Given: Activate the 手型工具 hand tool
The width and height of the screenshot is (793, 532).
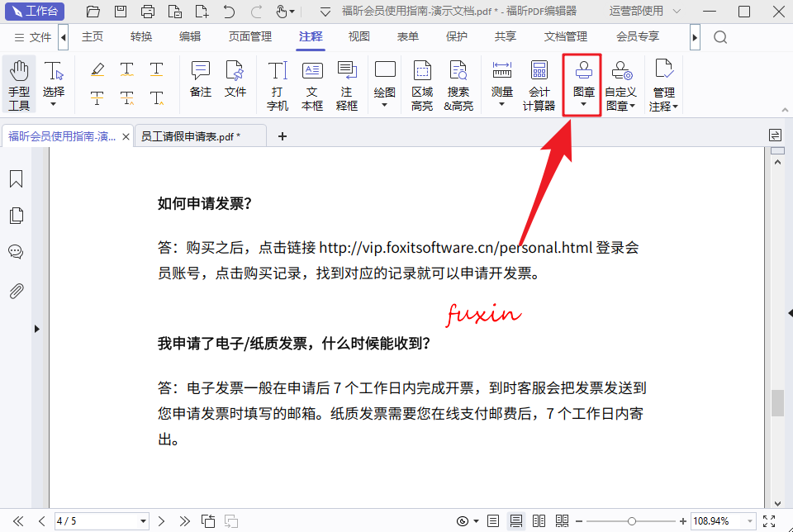Looking at the screenshot, I should point(19,85).
